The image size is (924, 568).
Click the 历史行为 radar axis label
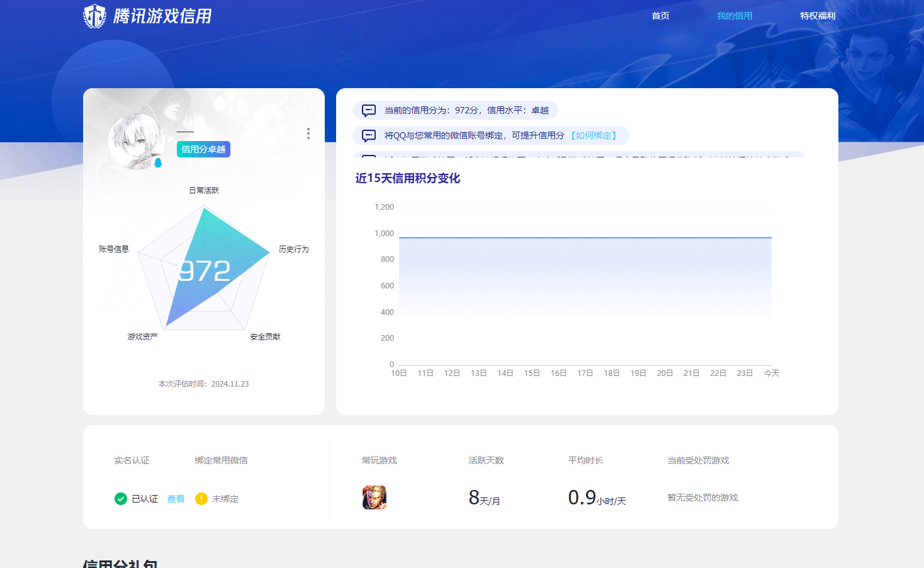click(x=294, y=249)
